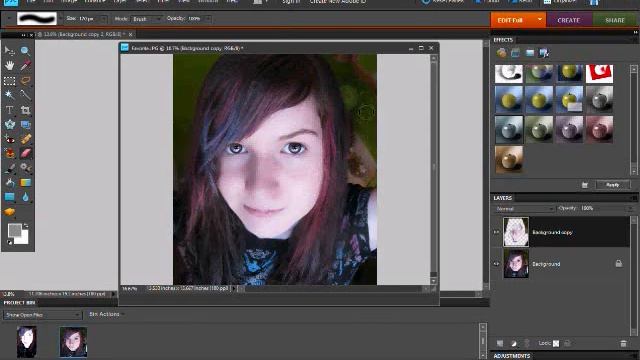This screenshot has height=360, width=640.
Task: Click the Background layer lock icon
Action: click(x=619, y=264)
